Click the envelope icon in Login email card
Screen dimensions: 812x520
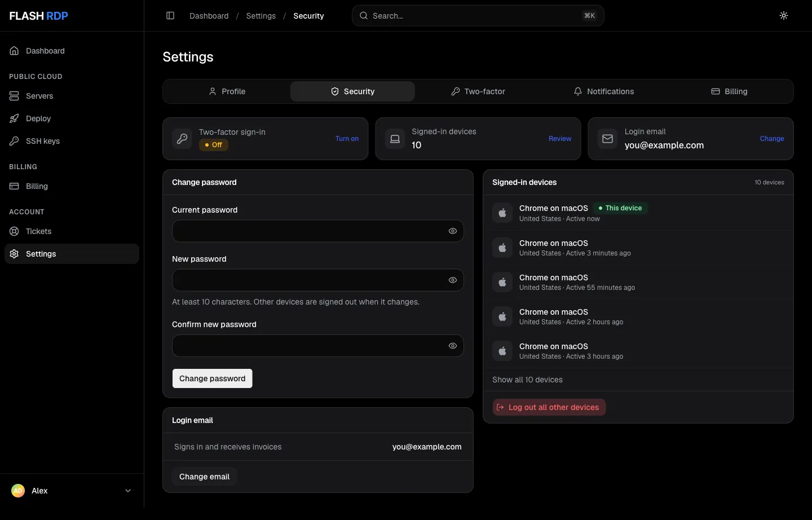pyautogui.click(x=608, y=139)
